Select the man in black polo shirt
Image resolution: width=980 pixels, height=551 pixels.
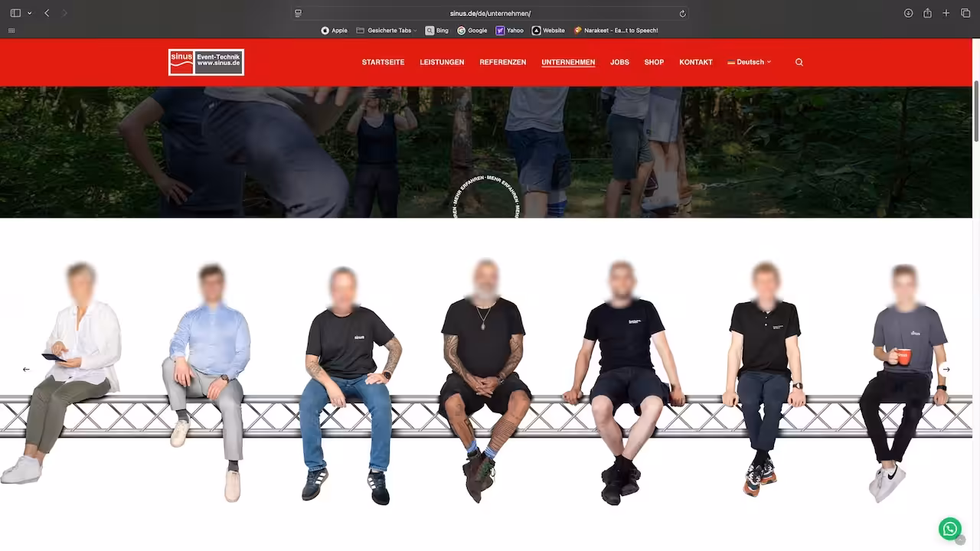pos(763,379)
